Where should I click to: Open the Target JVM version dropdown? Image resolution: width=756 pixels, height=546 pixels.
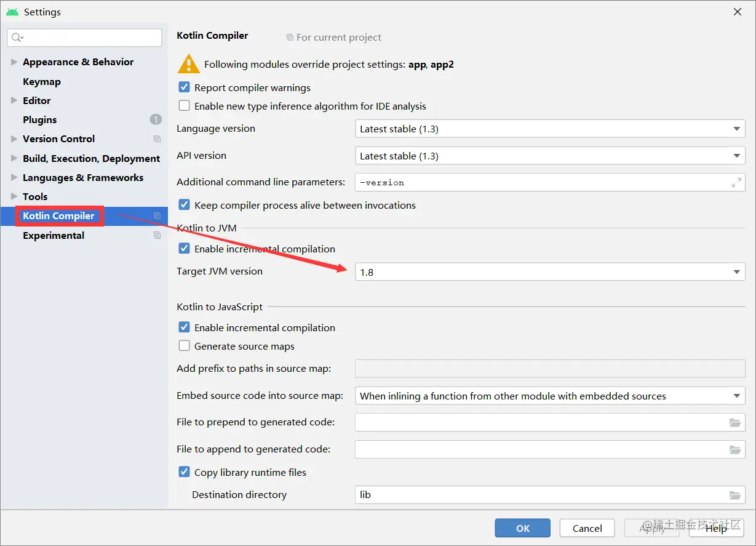[550, 272]
